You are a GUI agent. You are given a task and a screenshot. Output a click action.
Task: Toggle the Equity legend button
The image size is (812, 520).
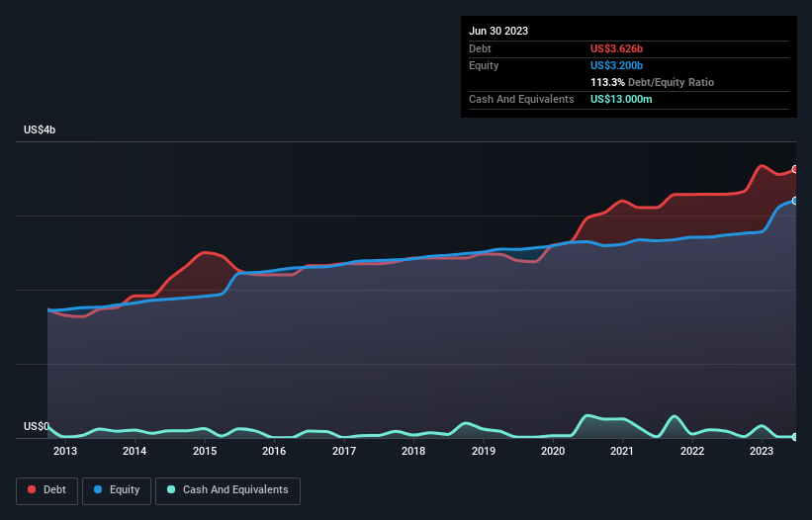117,490
